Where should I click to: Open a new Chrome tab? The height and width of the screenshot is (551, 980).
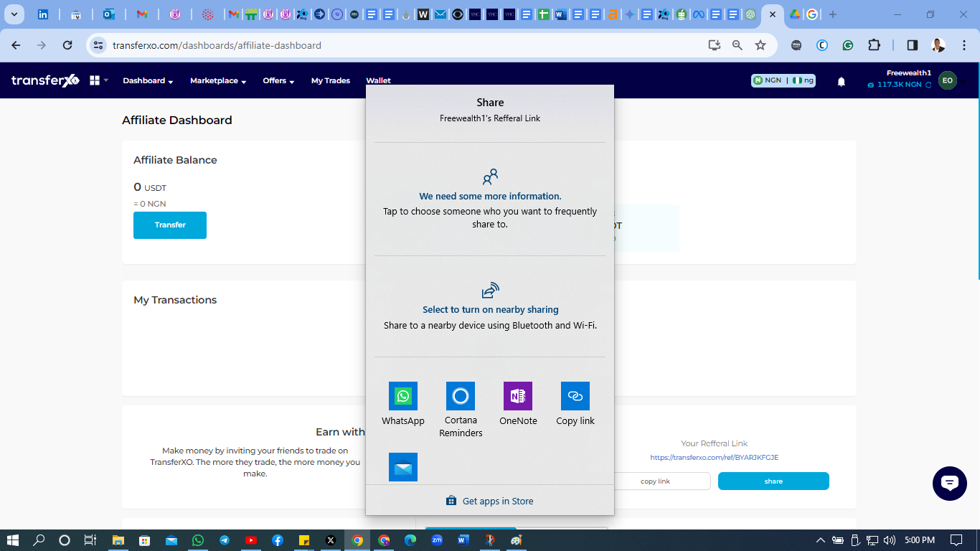(833, 14)
